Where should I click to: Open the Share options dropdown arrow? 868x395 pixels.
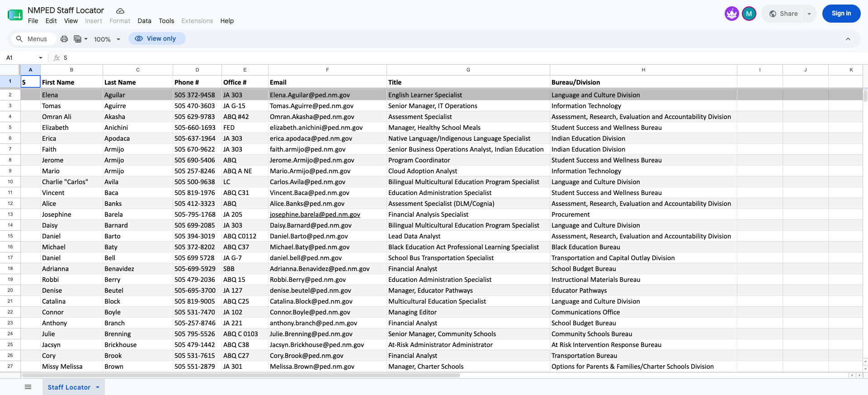(809, 14)
